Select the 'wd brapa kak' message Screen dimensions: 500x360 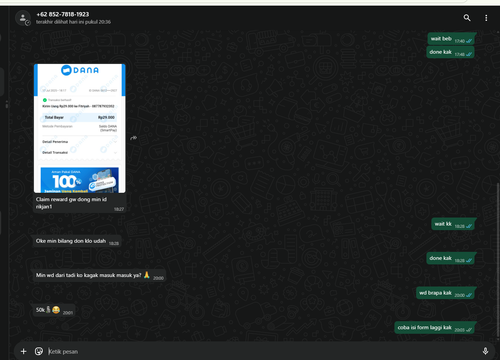[x=445, y=293]
